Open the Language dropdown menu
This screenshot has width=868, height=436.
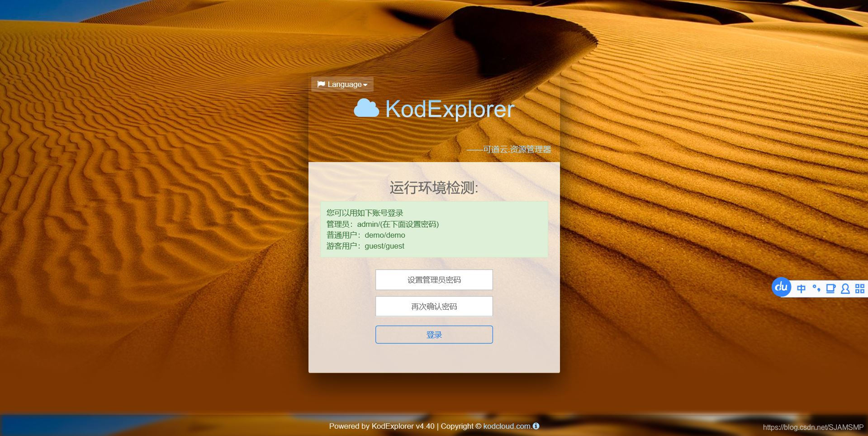click(x=342, y=84)
